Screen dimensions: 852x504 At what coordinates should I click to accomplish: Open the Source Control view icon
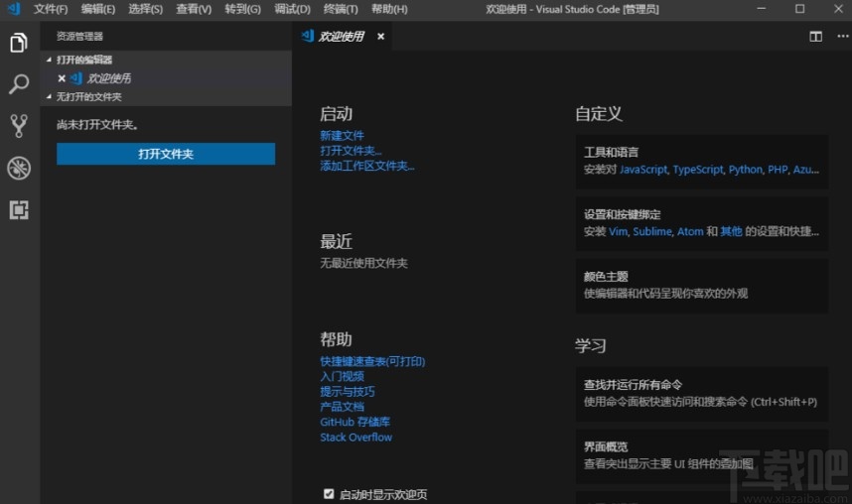(19, 126)
